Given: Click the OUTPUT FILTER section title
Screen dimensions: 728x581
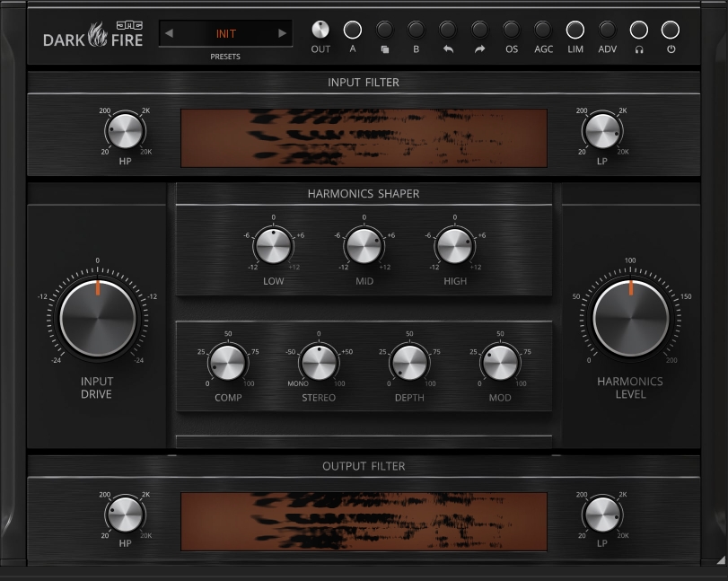Looking at the screenshot, I should (x=364, y=466).
